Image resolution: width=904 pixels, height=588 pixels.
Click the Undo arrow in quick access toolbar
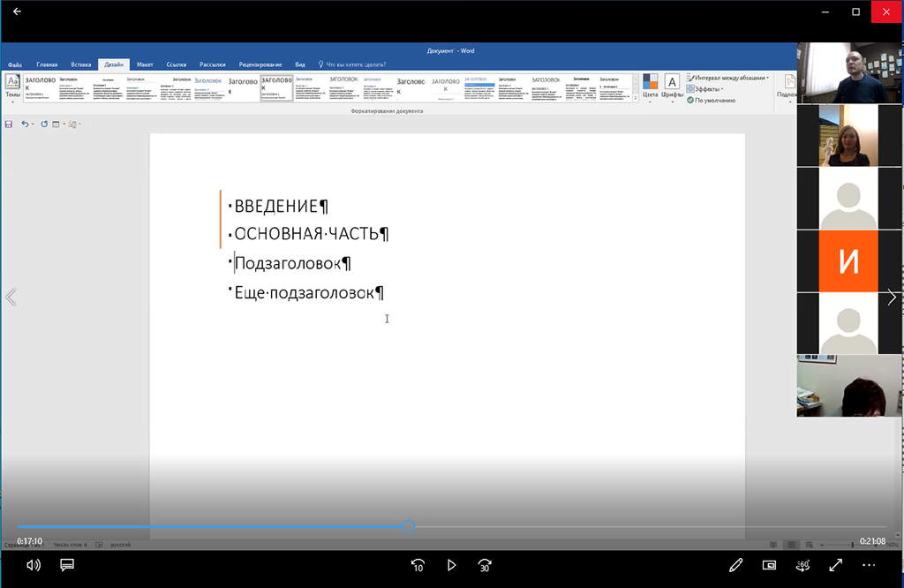tap(25, 124)
